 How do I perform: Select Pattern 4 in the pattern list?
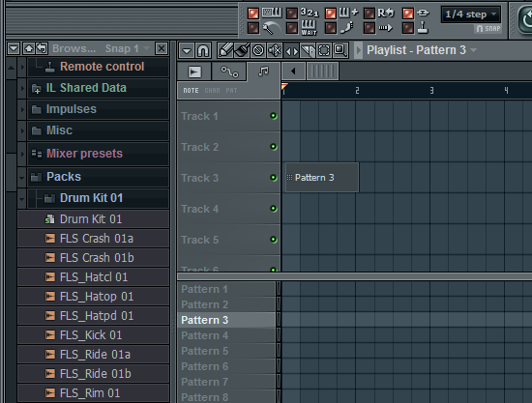(226, 335)
